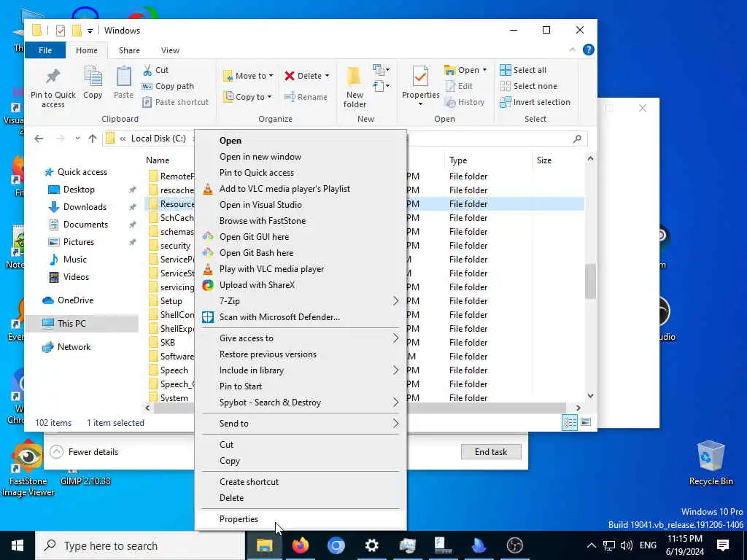Click Fewer details in Task Manager
The image size is (747, 560).
click(85, 452)
